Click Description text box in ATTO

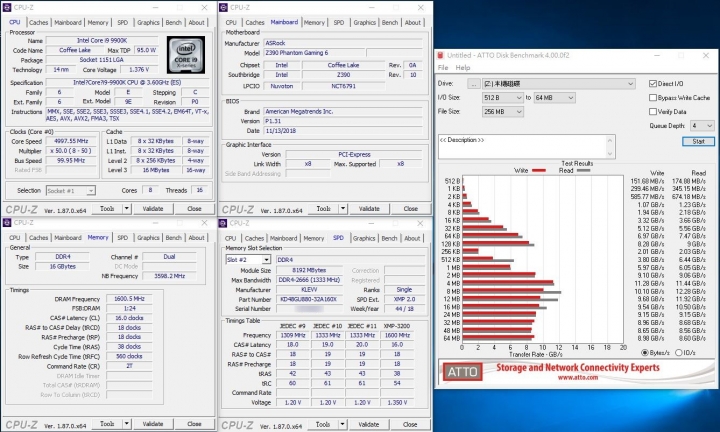[x=523, y=147]
